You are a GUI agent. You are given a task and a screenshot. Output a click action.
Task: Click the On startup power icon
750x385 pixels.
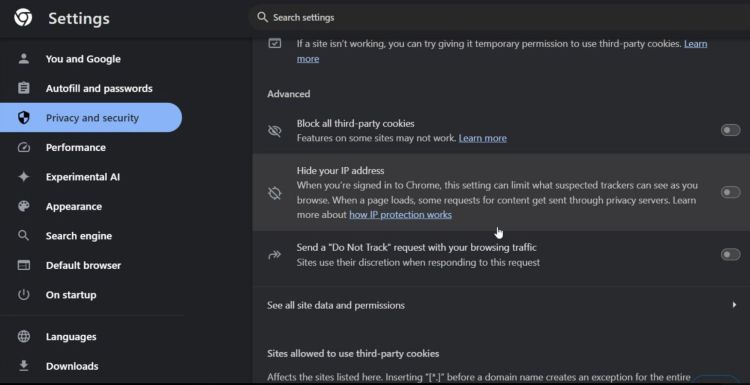click(x=23, y=295)
